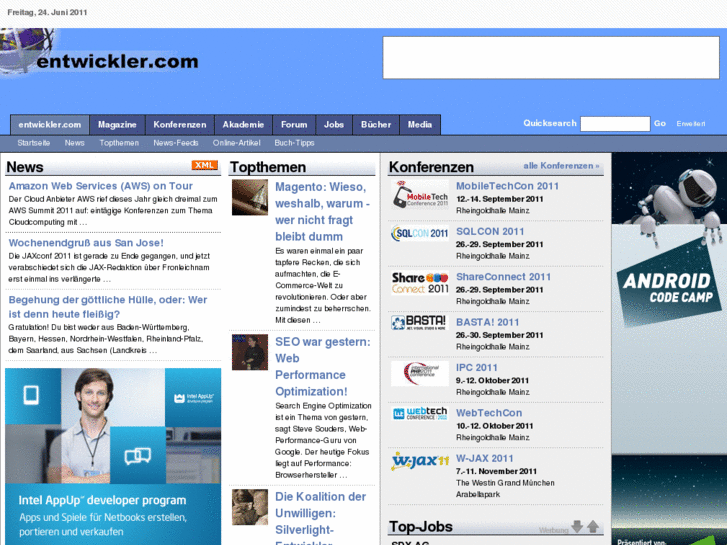Click the Top-Jobs section heading
The width and height of the screenshot is (727, 545).
tap(421, 527)
